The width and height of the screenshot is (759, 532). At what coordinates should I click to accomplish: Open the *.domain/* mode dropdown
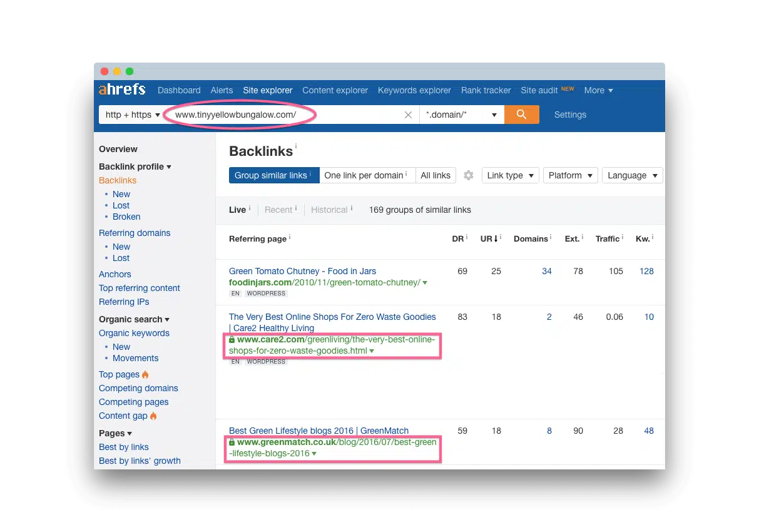461,115
